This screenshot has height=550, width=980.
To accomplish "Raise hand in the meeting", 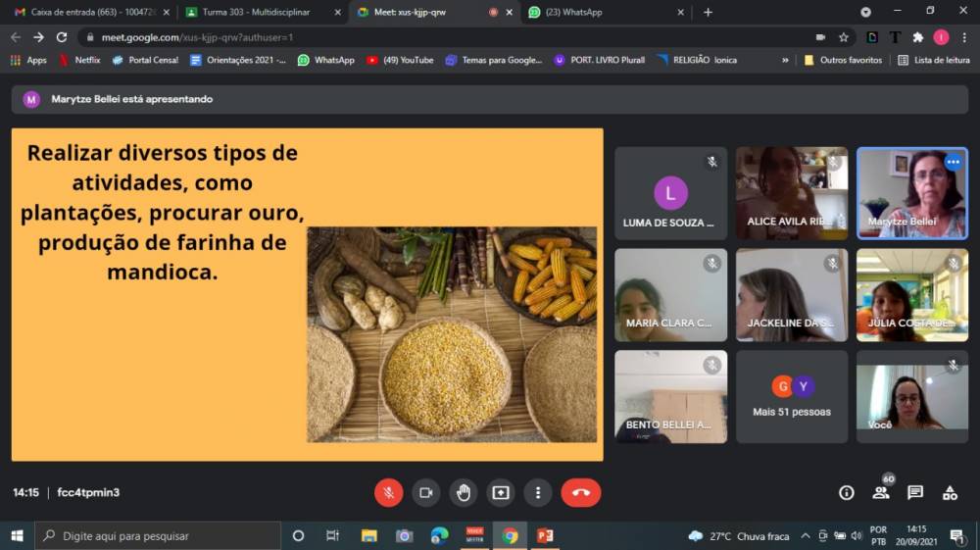I will pyautogui.click(x=464, y=492).
